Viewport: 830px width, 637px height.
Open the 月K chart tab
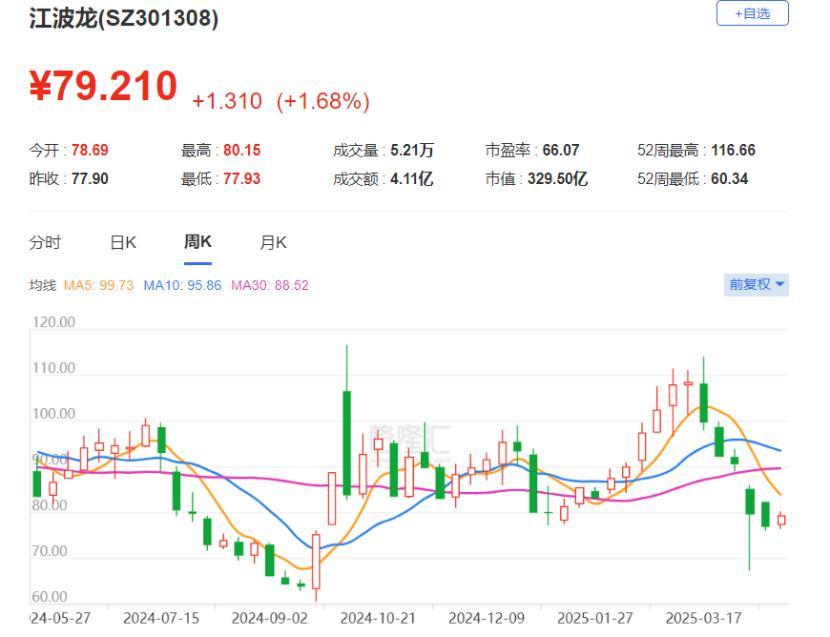pyautogui.click(x=273, y=243)
